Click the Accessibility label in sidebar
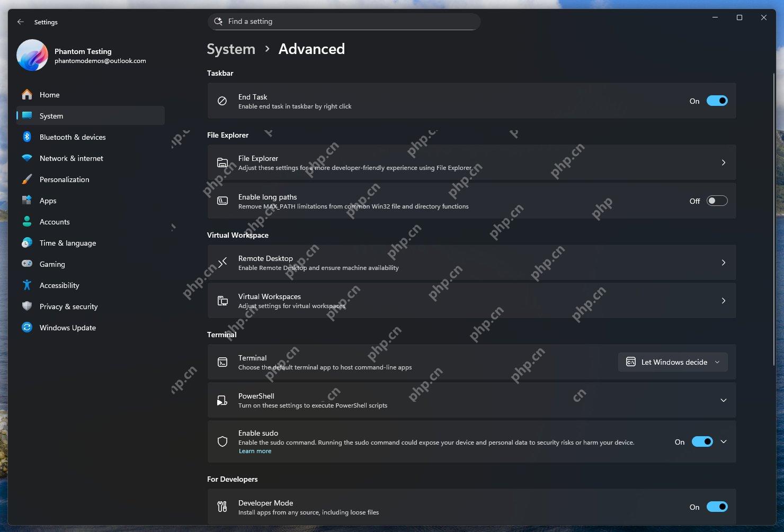Screen dimensions: 784x532 click(59, 285)
